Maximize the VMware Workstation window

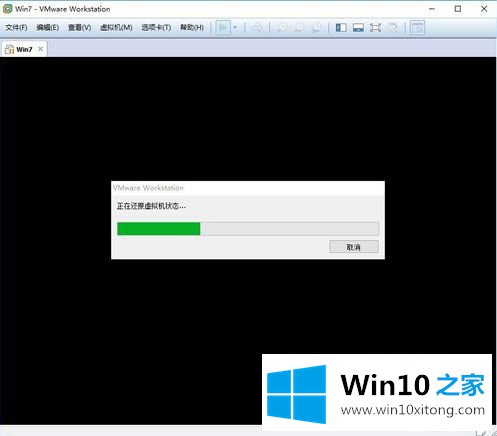pos(458,9)
